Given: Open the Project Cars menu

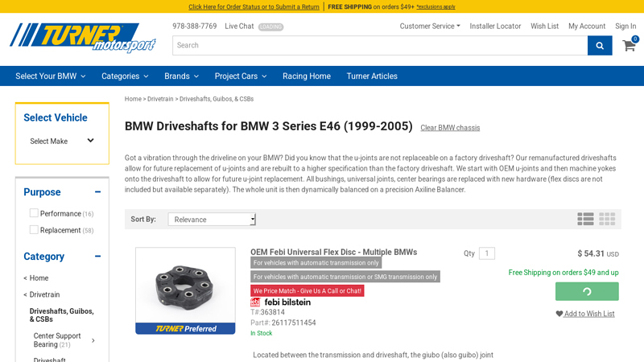Looking at the screenshot, I should tap(241, 76).
